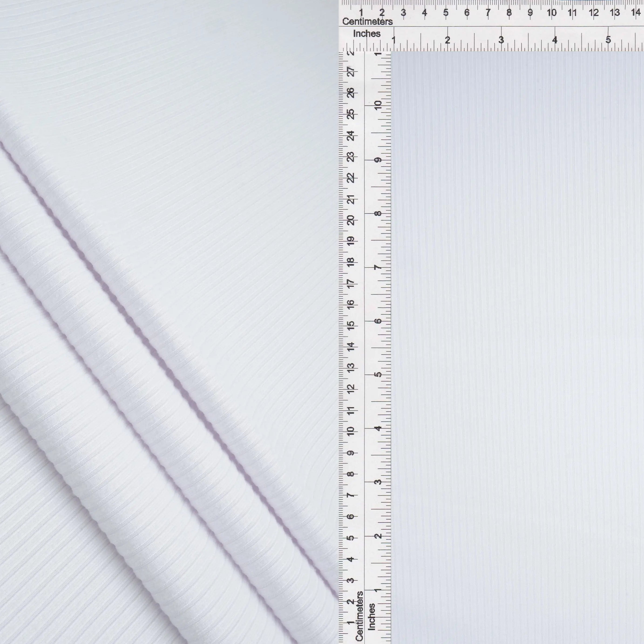Click the 6 inch mark on vertical ruler
Viewport: 644px width, 644px height.
tap(378, 321)
